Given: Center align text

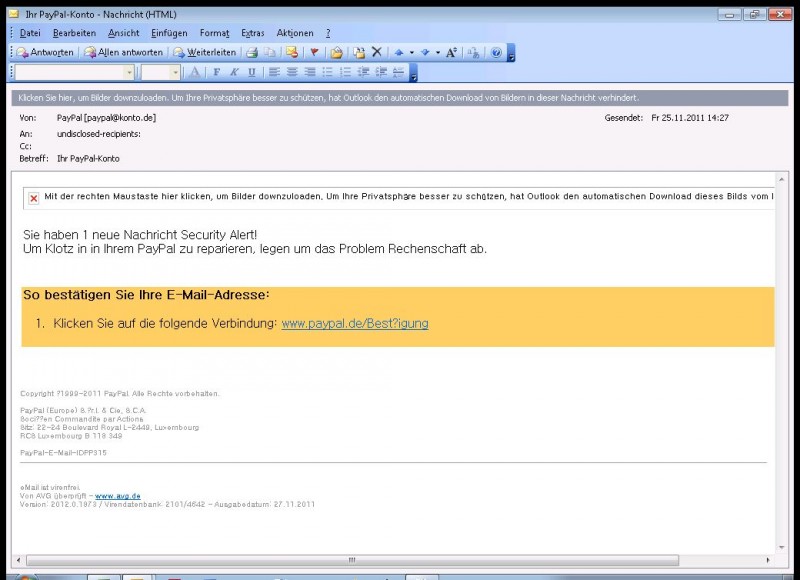Looking at the screenshot, I should click(292, 72).
